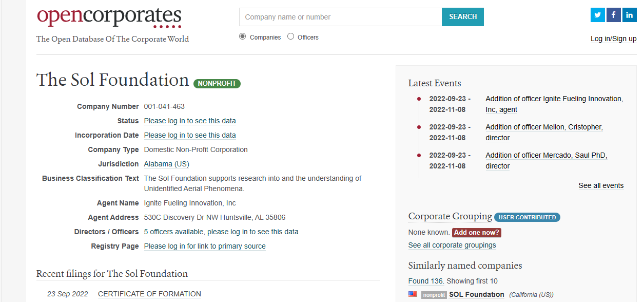Click the OpenCorporates logo

[x=109, y=18]
